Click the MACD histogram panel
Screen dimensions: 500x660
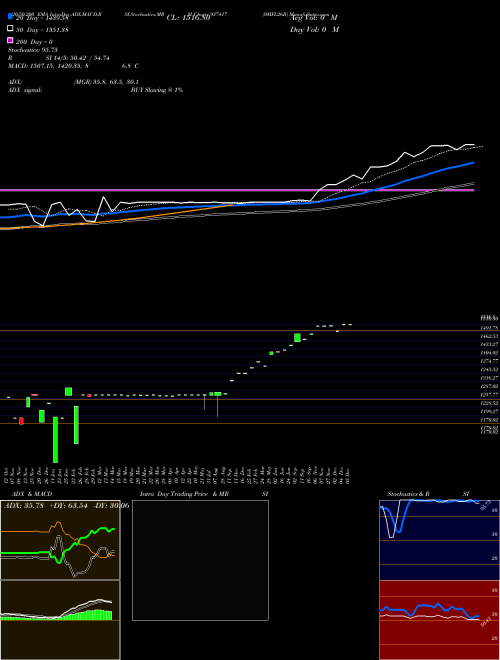point(60,620)
